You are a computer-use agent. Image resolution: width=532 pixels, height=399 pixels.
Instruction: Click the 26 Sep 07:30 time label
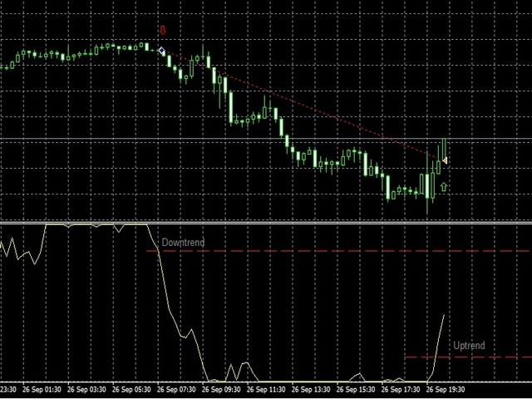click(176, 390)
